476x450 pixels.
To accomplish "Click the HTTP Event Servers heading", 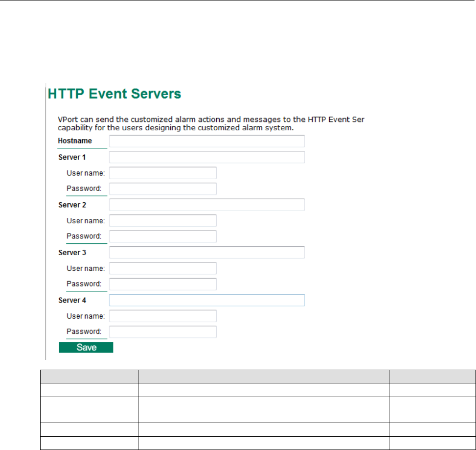I will (x=114, y=94).
